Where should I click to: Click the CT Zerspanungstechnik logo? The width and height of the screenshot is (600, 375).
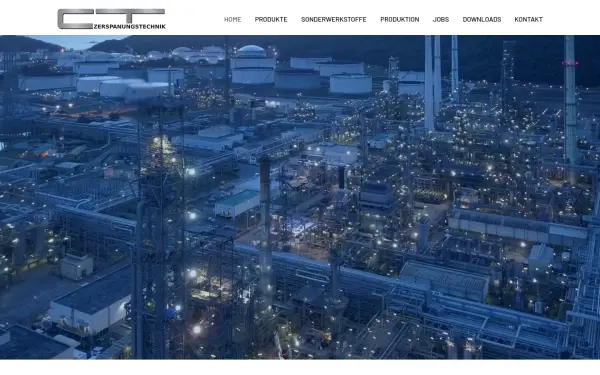(111, 19)
